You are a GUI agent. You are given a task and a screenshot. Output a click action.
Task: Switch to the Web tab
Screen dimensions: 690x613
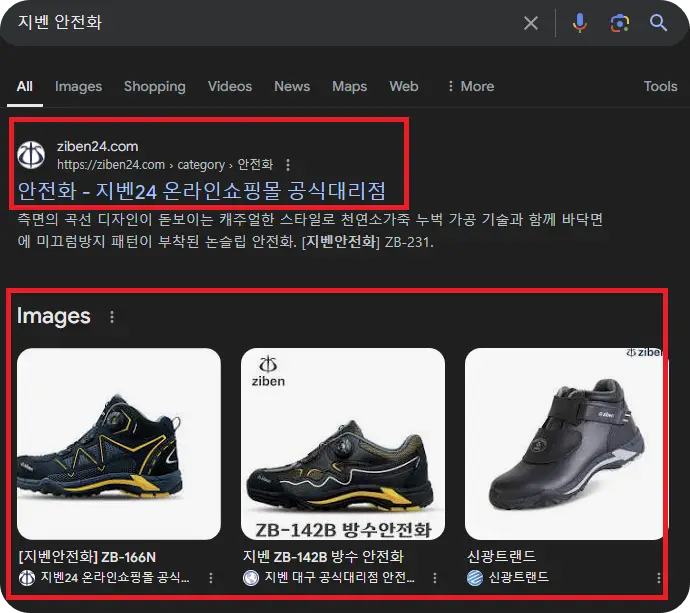point(404,86)
